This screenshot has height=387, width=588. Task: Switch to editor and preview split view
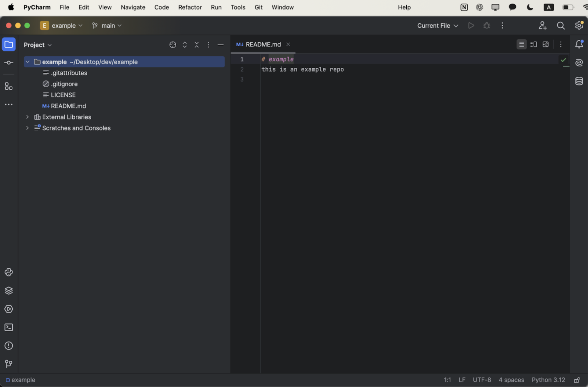tap(533, 45)
